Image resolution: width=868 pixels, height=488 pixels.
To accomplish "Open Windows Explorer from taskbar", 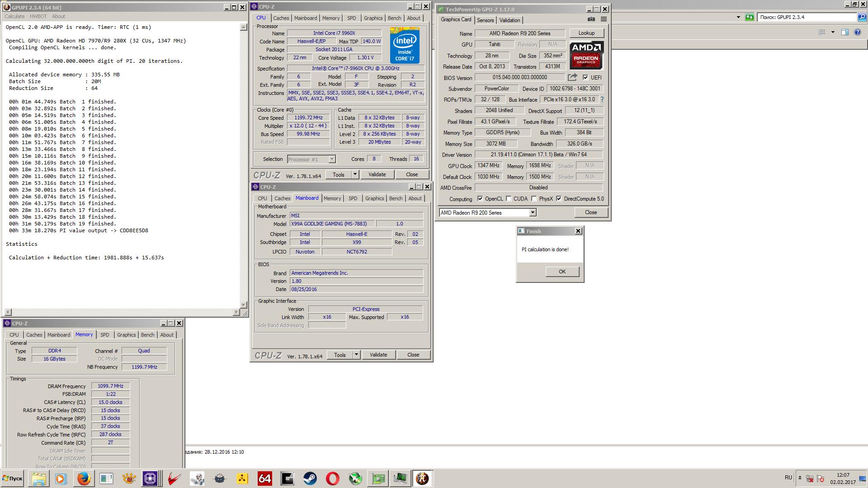I will 38,479.
